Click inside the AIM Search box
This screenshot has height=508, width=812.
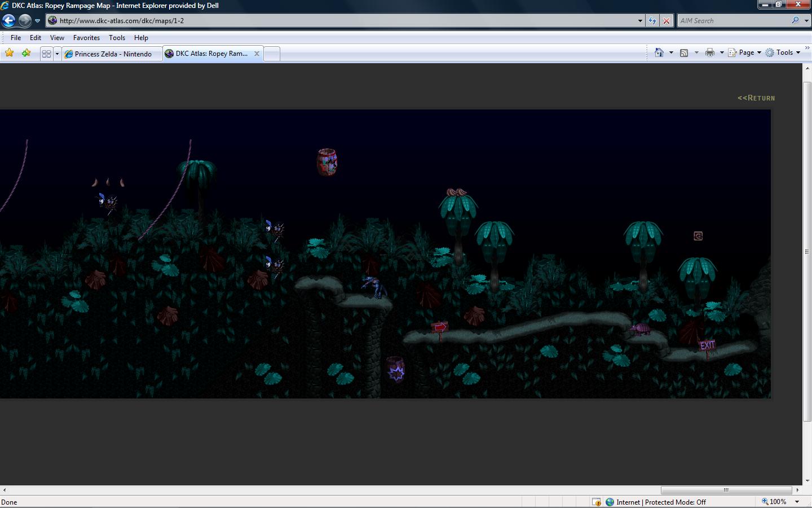point(733,21)
